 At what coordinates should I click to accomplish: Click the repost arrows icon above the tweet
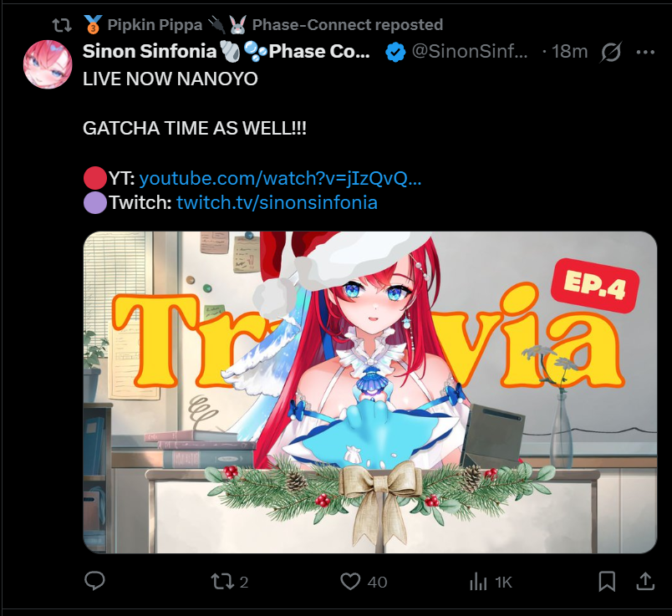62,25
